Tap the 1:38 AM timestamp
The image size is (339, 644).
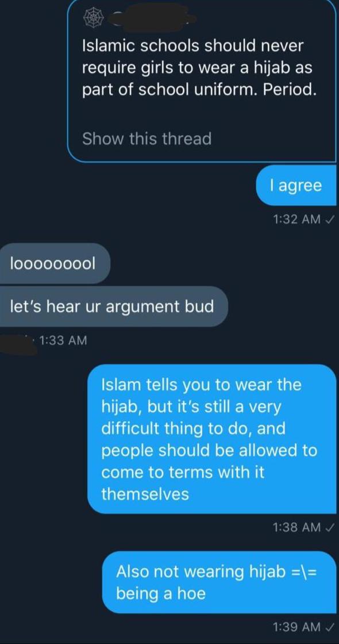pyautogui.click(x=296, y=527)
